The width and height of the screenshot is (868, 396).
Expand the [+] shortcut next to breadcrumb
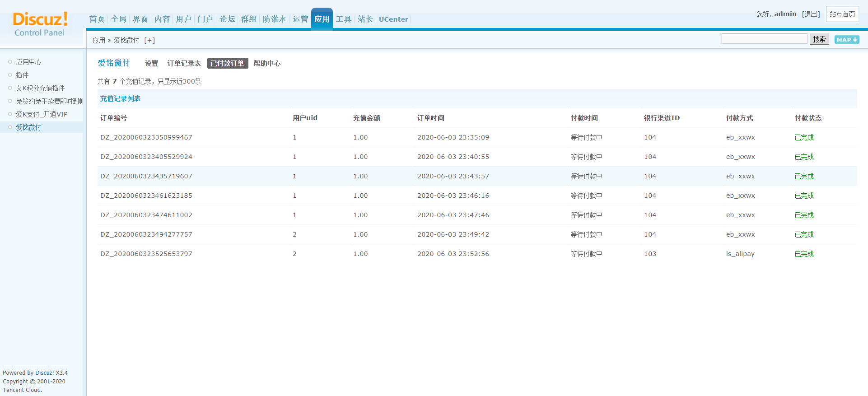[x=149, y=40]
